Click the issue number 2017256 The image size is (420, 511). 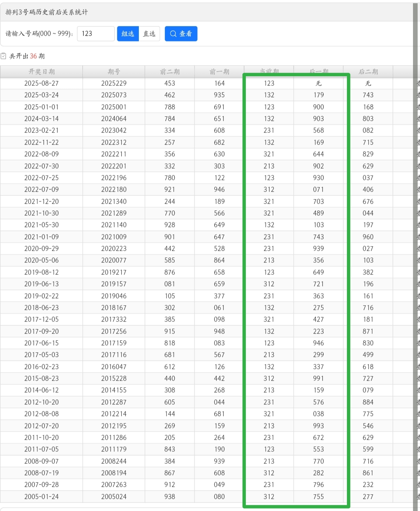(114, 331)
